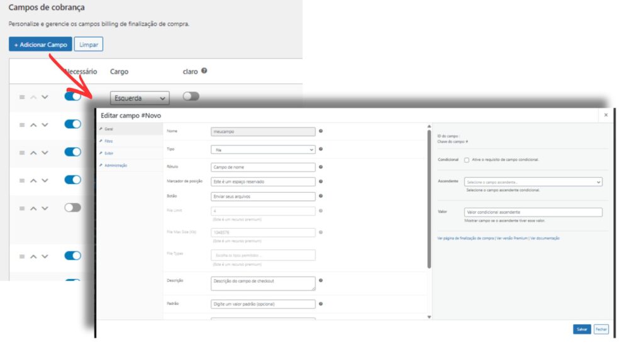Open the Esquerda position dropdown
The image size is (644, 362).
[x=139, y=97]
